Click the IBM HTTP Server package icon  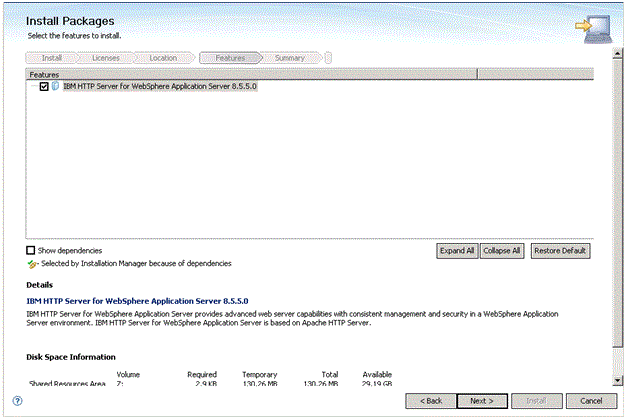pos(55,87)
